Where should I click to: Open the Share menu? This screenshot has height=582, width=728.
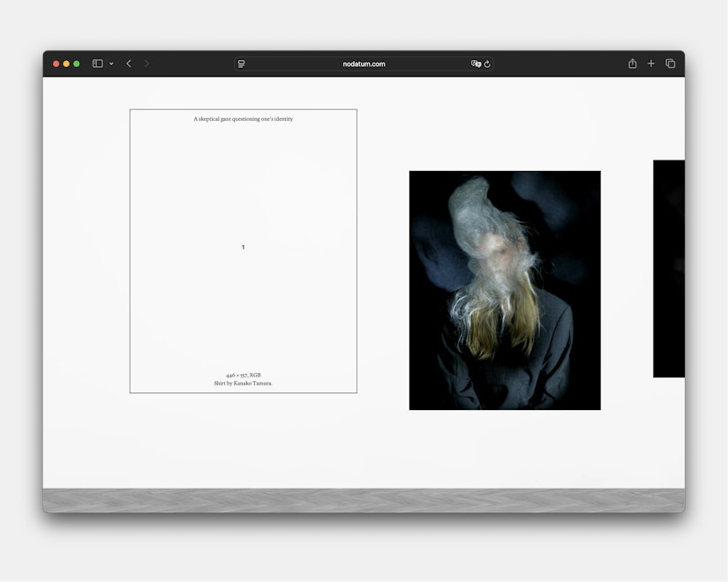632,63
